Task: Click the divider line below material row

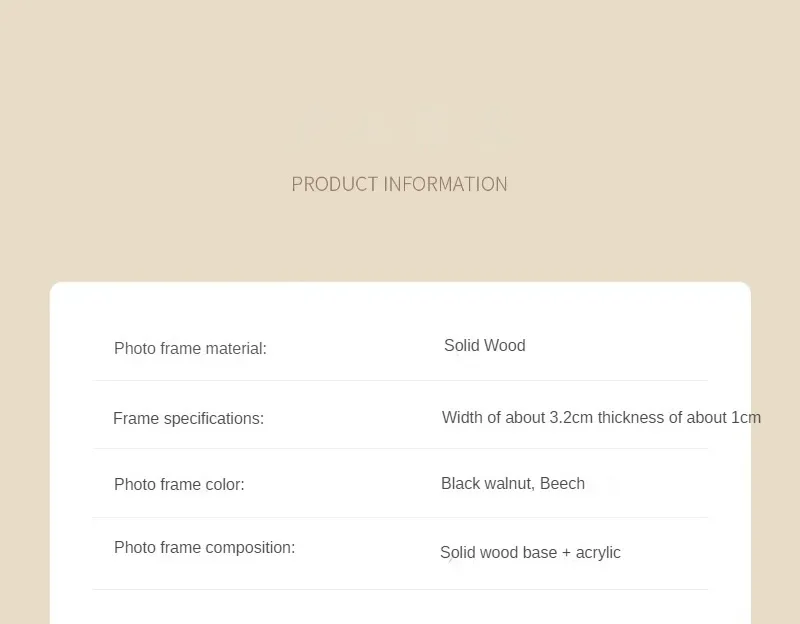Action: coord(400,380)
